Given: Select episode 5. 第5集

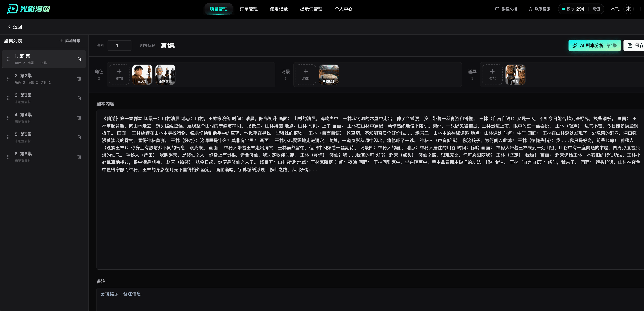Looking at the screenshot, I should point(44,137).
